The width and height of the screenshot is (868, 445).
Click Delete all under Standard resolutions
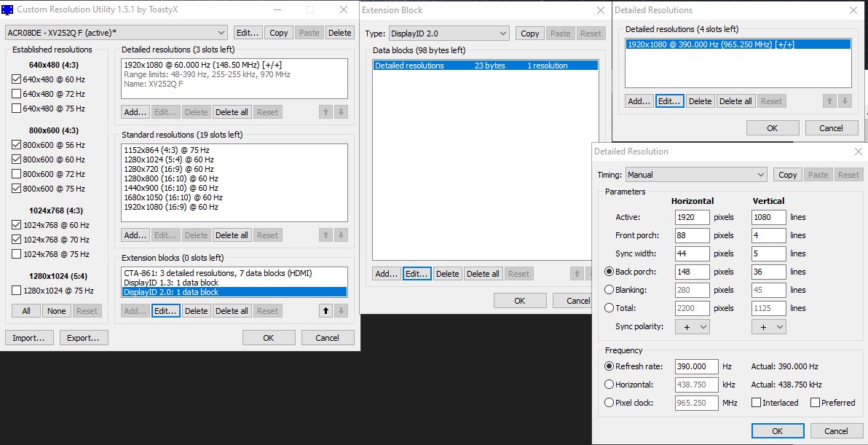232,235
